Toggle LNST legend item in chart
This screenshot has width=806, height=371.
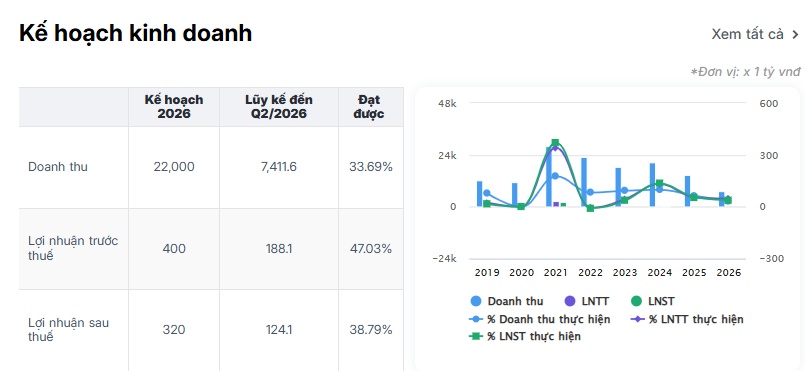pyautogui.click(x=652, y=302)
